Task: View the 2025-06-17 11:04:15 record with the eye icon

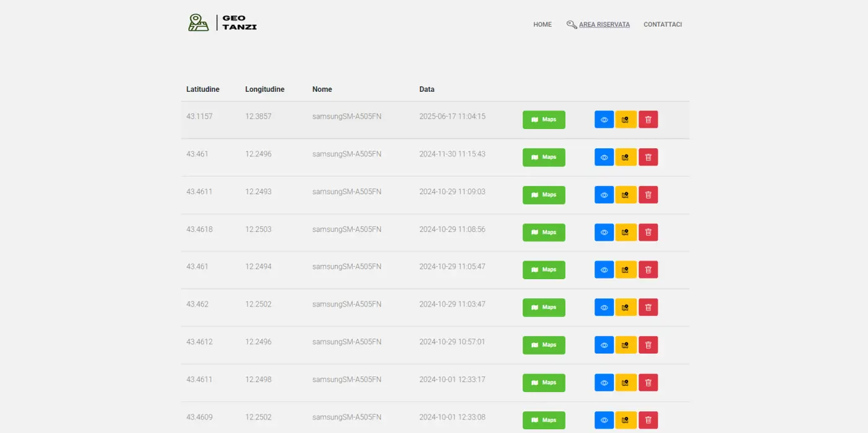Action: click(x=604, y=120)
